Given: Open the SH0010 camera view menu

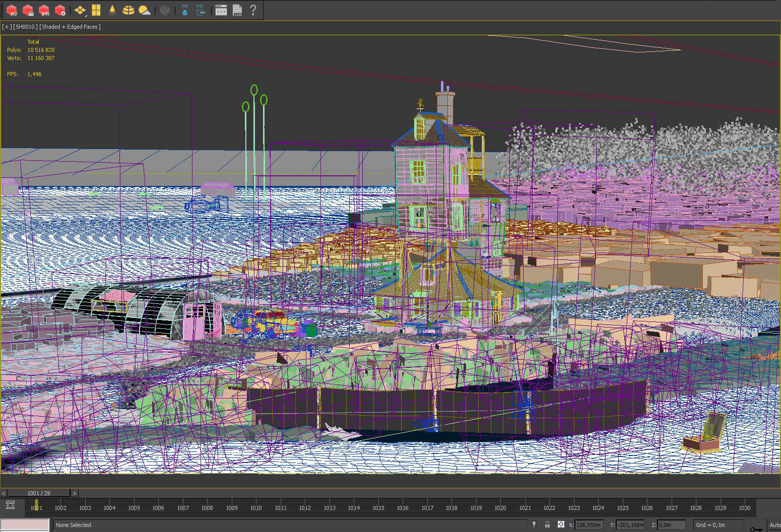Looking at the screenshot, I should click(25, 27).
